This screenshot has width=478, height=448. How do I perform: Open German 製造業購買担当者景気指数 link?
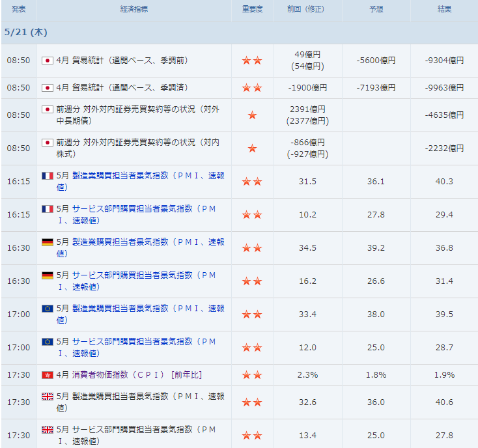141,248
